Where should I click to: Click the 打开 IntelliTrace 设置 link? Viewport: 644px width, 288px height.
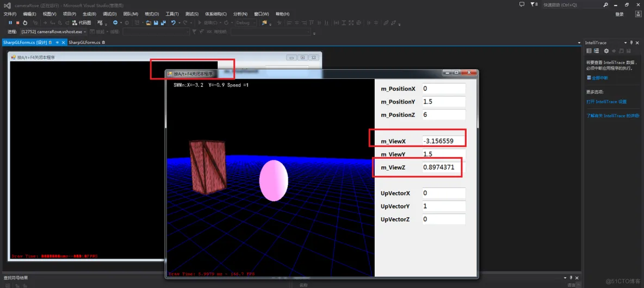(x=606, y=101)
